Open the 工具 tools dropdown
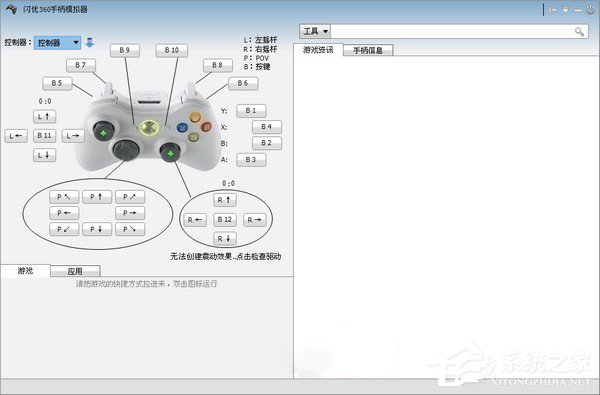The height and width of the screenshot is (395, 600). pyautogui.click(x=315, y=31)
